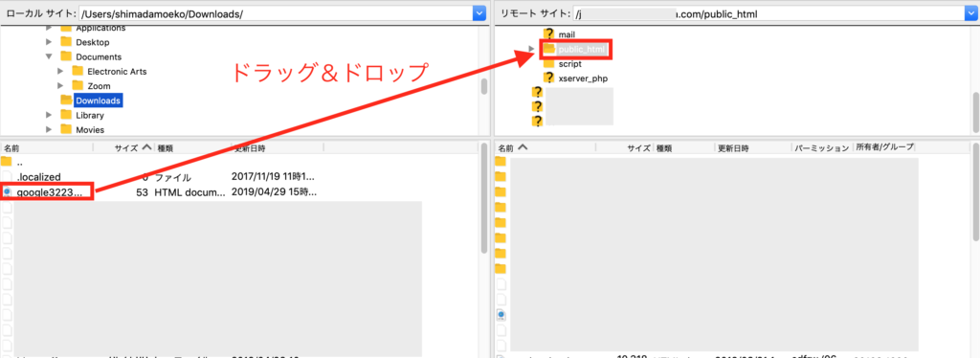This screenshot has height=358, width=980.
Task: Click the google3223 HTML file icon
Action: point(7,192)
